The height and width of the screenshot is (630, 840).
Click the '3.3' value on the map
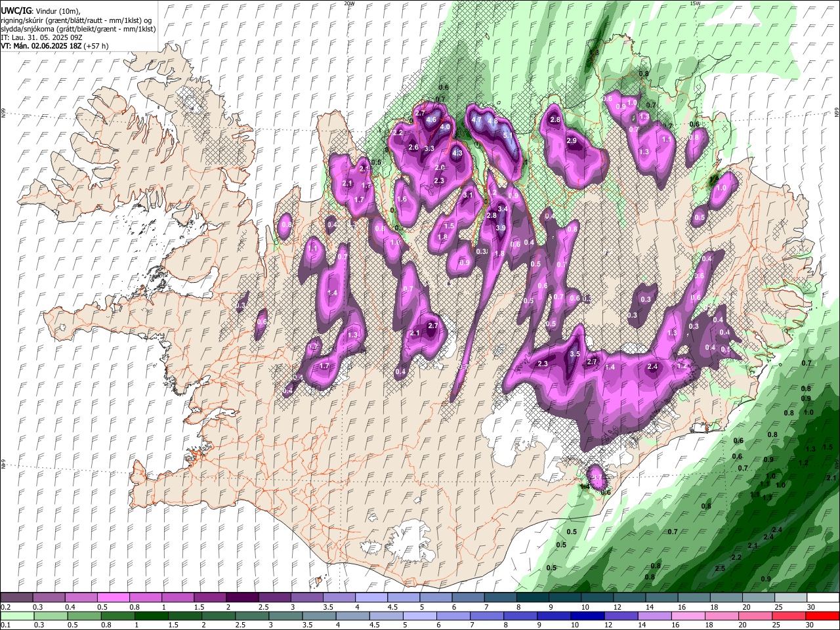click(429, 149)
